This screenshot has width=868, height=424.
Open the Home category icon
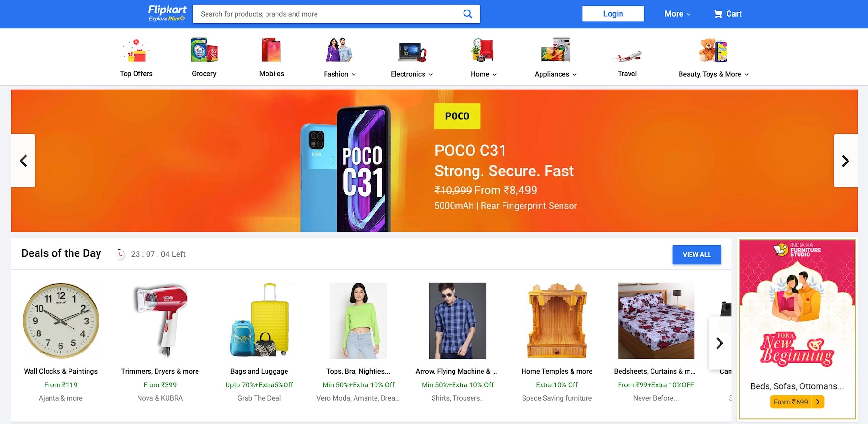(x=483, y=50)
